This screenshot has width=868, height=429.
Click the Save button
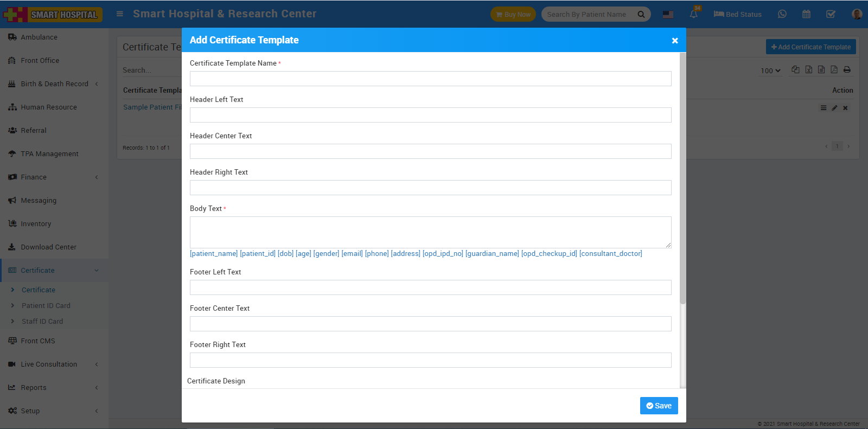point(659,406)
